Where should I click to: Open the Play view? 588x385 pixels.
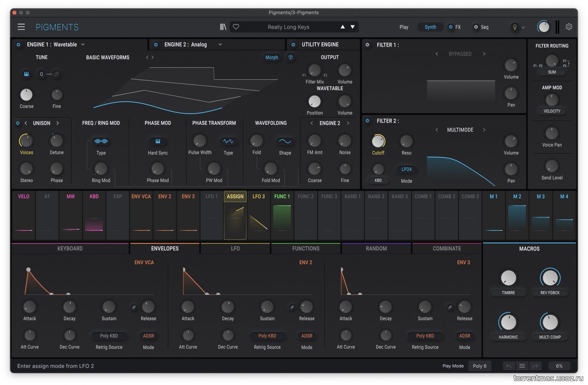404,27
